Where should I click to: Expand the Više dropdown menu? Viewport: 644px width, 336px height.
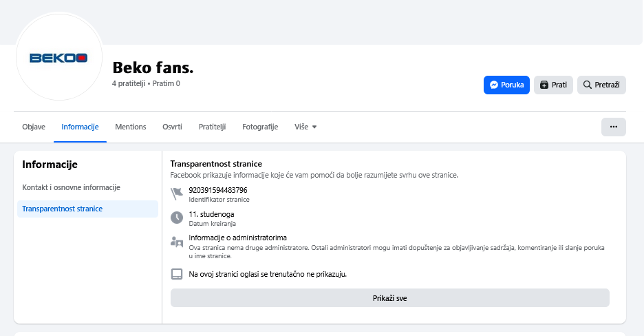tap(305, 127)
